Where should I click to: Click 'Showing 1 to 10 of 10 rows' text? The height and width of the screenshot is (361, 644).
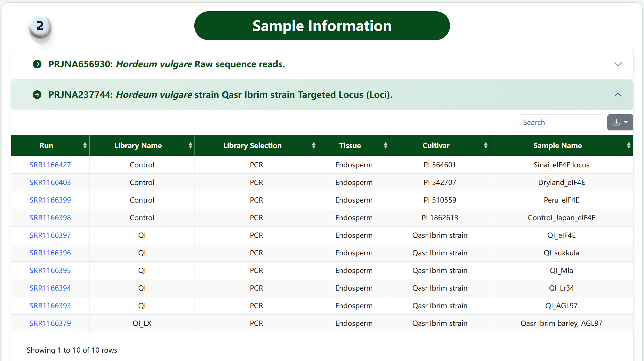pos(72,350)
